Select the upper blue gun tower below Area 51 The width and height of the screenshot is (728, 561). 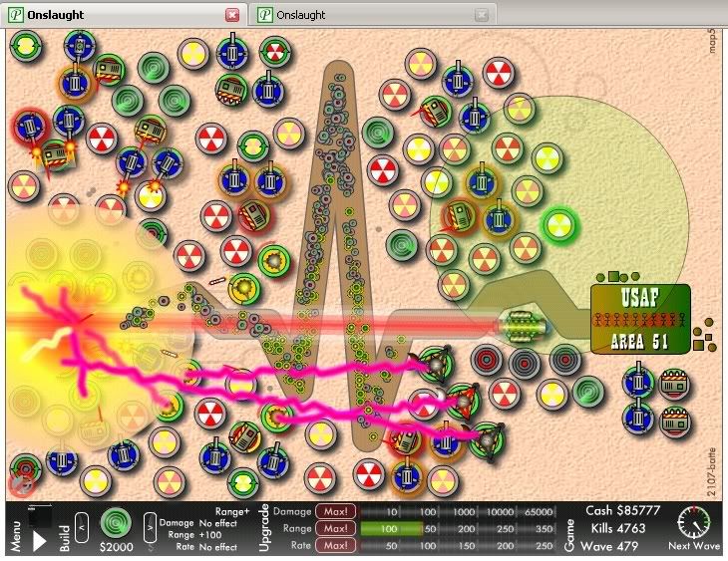click(x=638, y=381)
